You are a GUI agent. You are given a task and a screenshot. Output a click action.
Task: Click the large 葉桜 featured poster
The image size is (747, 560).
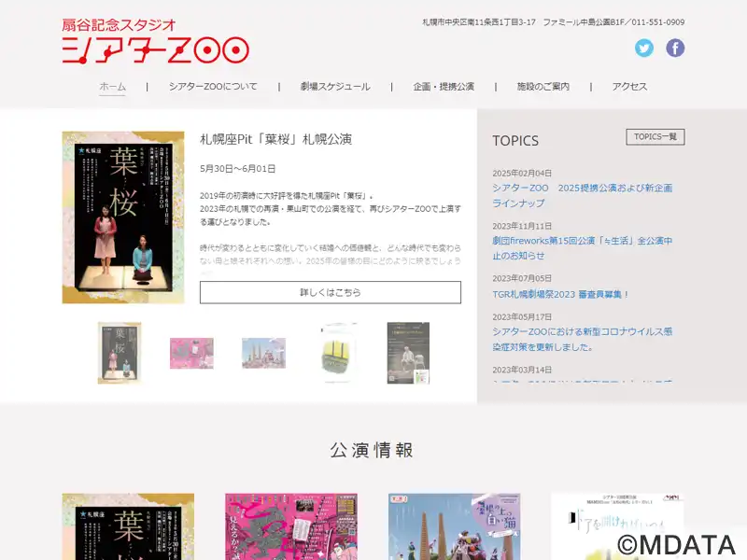(x=123, y=217)
